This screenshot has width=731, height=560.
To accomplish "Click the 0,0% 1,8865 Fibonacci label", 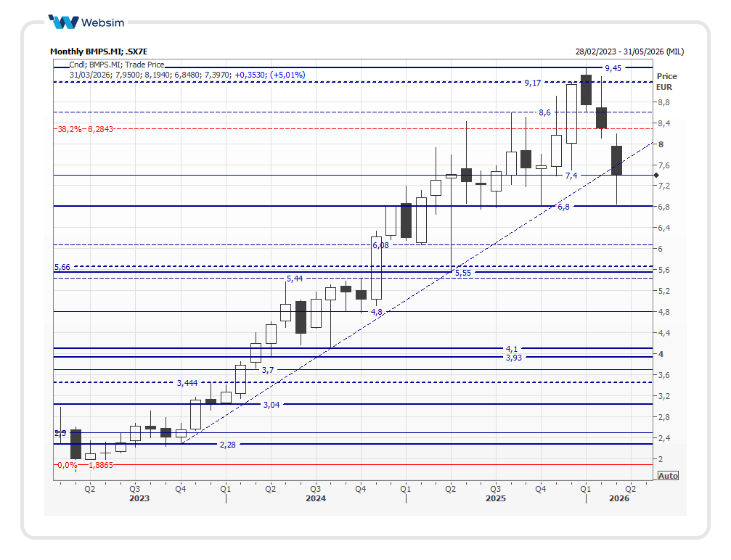I will (83, 465).
